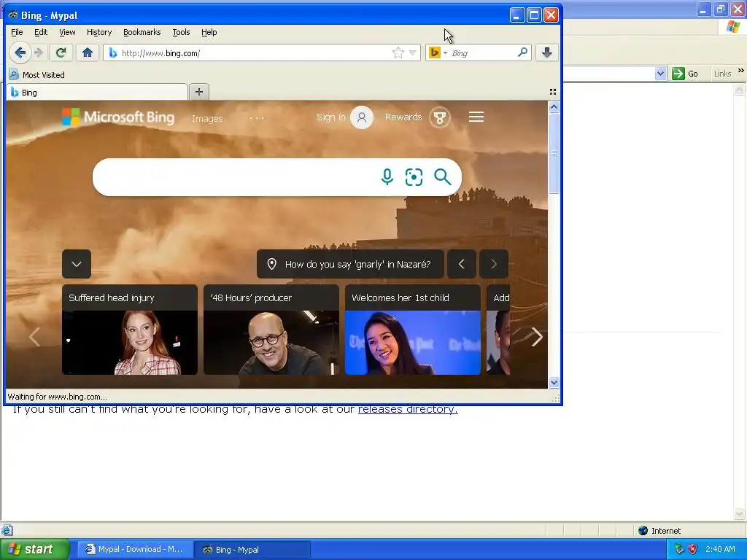Start voice search with the microphone icon
The height and width of the screenshot is (560, 747).
387,176
